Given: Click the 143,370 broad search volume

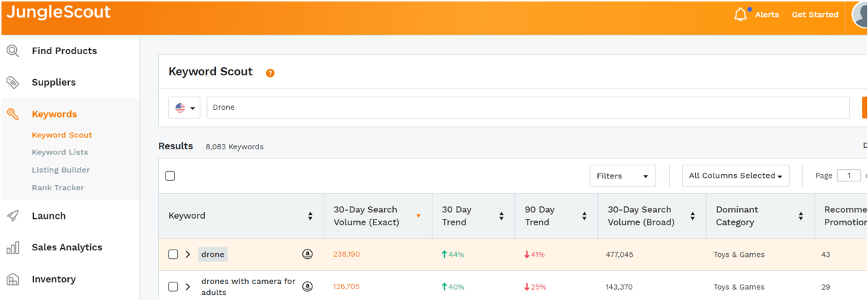Looking at the screenshot, I should (x=621, y=287).
